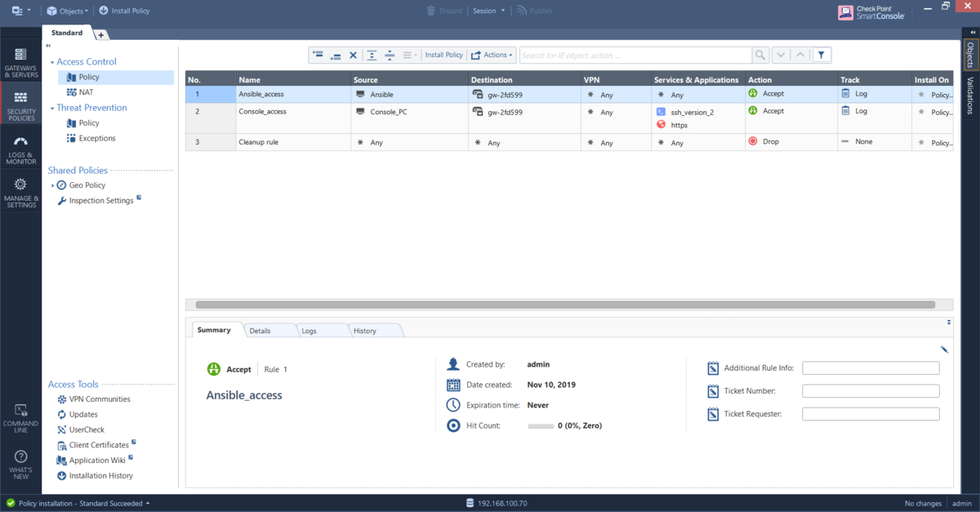Open Installation History
The width and height of the screenshot is (980, 512).
click(95, 475)
